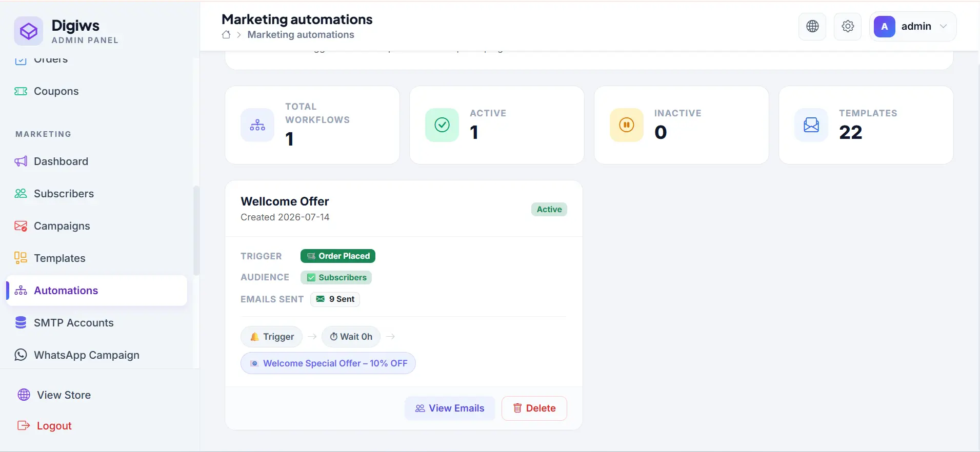Click the Created 2026-07-14 date text
Screen dimensions: 980x452
[285, 217]
